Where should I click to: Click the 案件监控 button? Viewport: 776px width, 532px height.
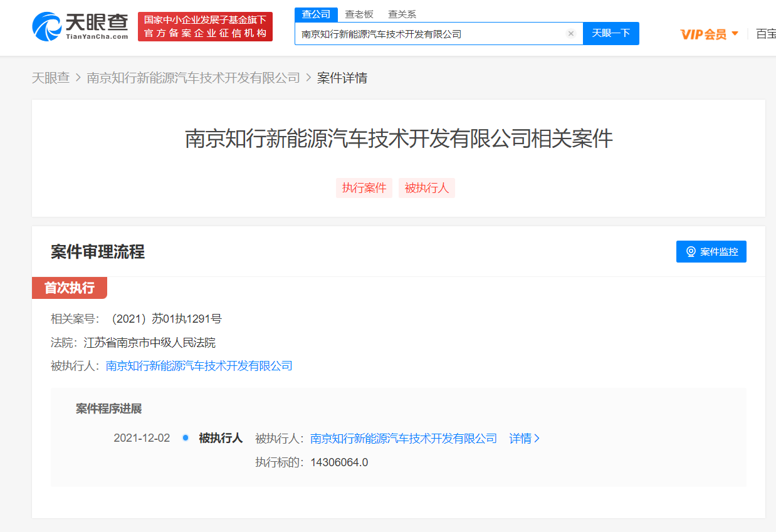711,252
